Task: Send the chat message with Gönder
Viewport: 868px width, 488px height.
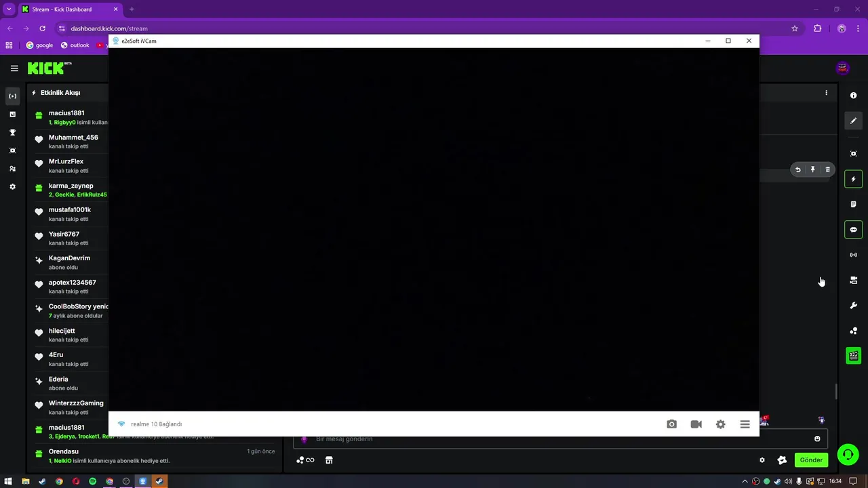Action: (811, 460)
